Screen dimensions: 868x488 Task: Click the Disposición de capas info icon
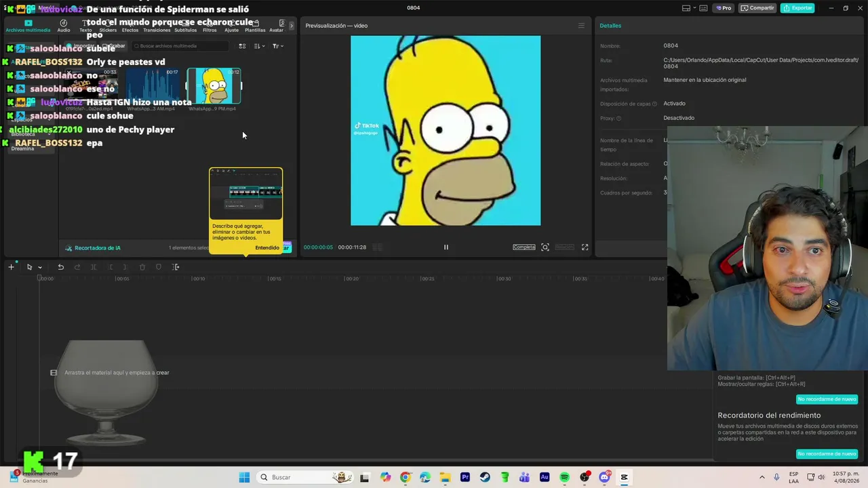[x=655, y=104]
